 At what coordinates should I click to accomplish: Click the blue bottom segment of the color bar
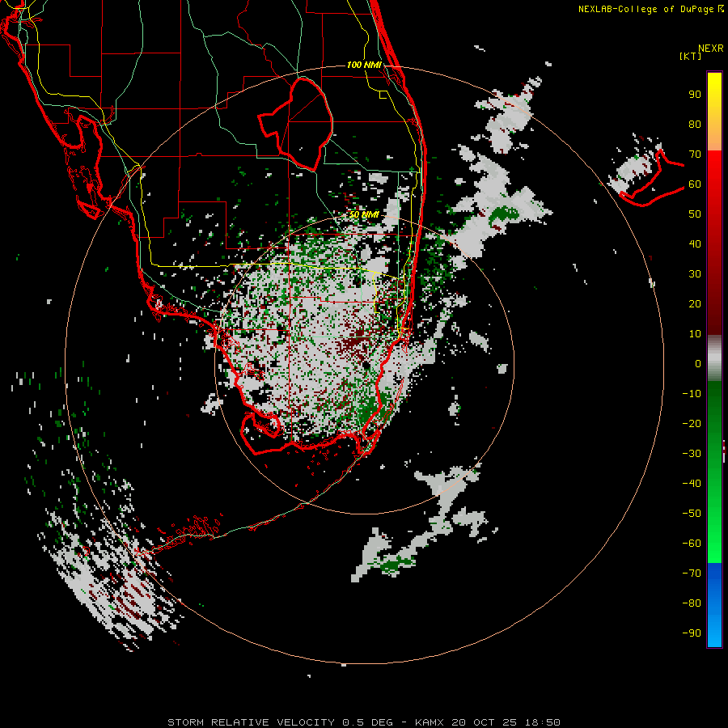[x=714, y=605]
